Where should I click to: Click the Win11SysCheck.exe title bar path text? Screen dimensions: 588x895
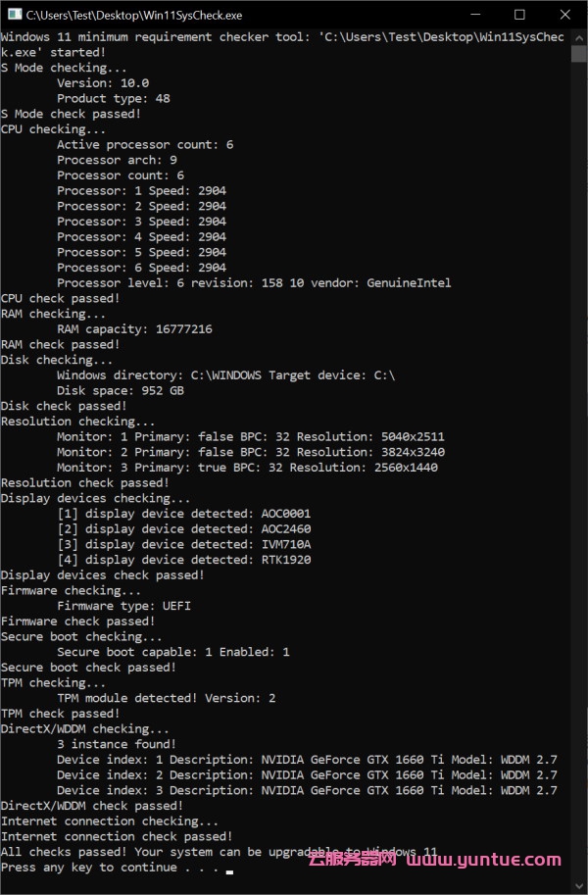[x=134, y=15]
